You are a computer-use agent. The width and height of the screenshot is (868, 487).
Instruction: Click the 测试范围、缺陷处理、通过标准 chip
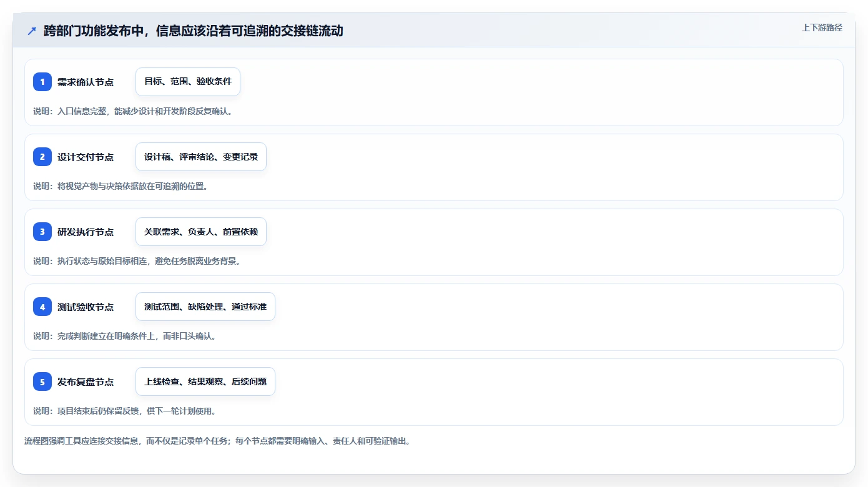click(x=205, y=307)
